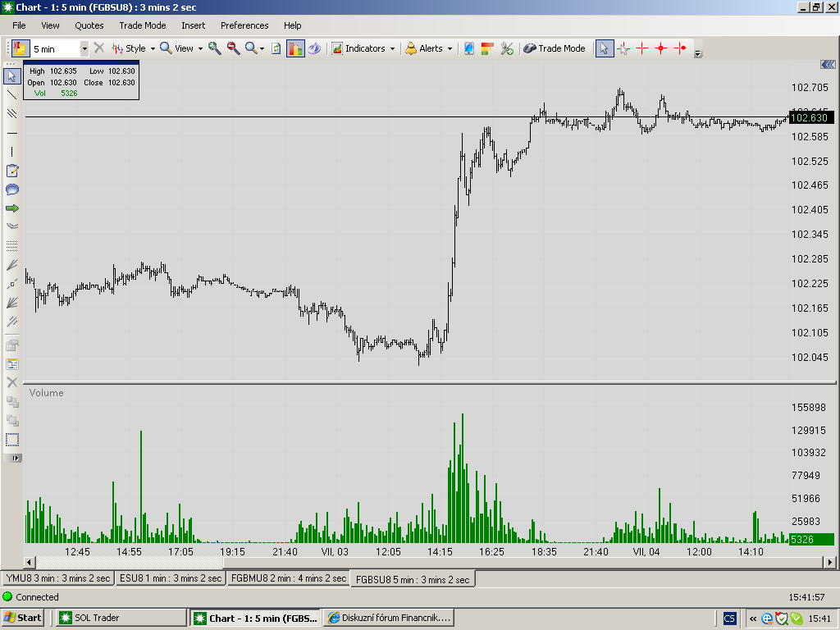Viewport: 840px width, 630px height.
Task: Toggle the left sidebar arrow selector tool
Action: click(x=11, y=76)
